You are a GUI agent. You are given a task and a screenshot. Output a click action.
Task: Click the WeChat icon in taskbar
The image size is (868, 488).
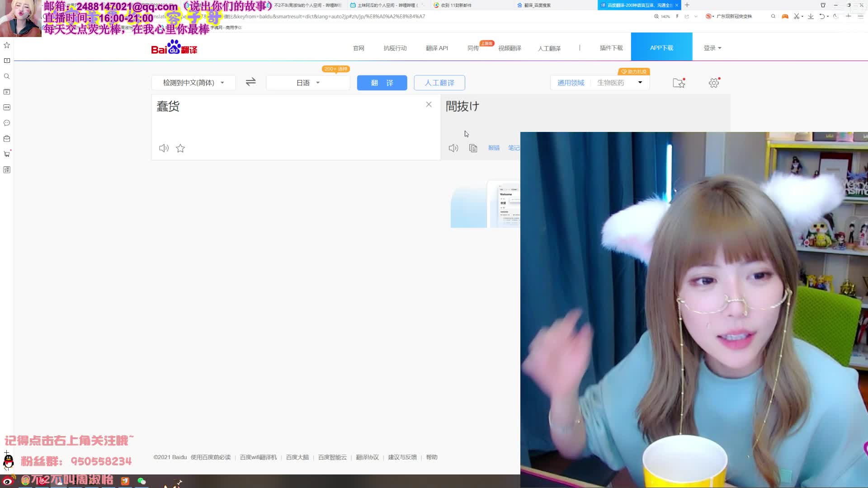[142, 481]
